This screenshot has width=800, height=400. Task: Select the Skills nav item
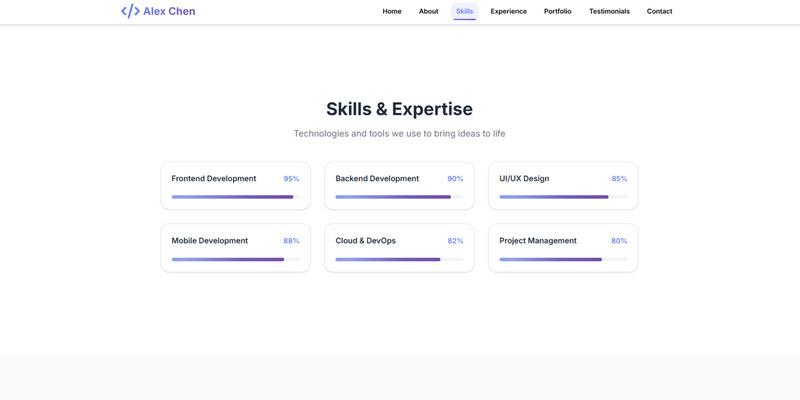(x=464, y=11)
